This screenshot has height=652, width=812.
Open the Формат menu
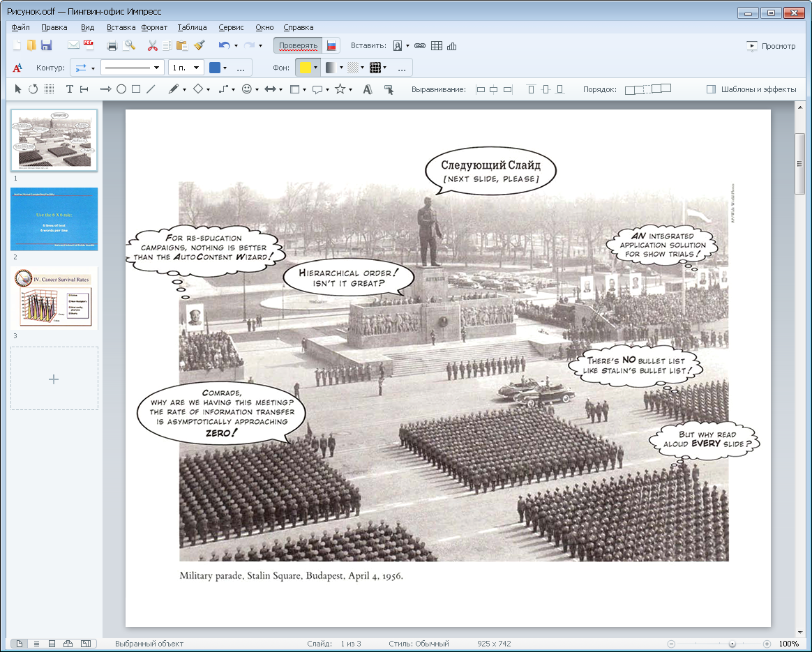pyautogui.click(x=154, y=28)
